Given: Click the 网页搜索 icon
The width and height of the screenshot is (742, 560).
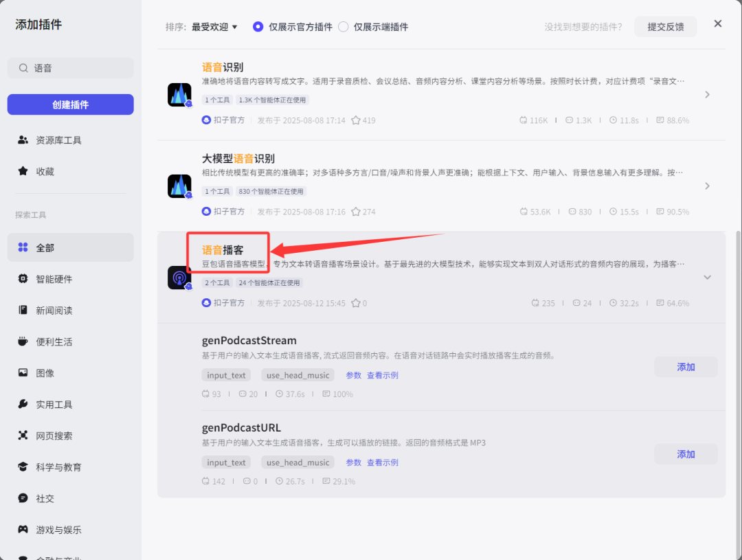Looking at the screenshot, I should (x=23, y=436).
